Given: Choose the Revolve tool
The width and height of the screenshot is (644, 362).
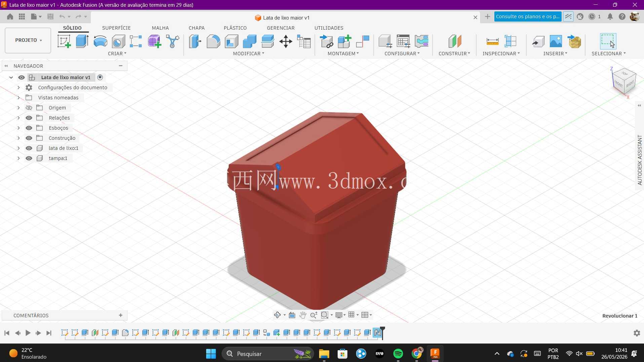Looking at the screenshot, I should pos(100,41).
